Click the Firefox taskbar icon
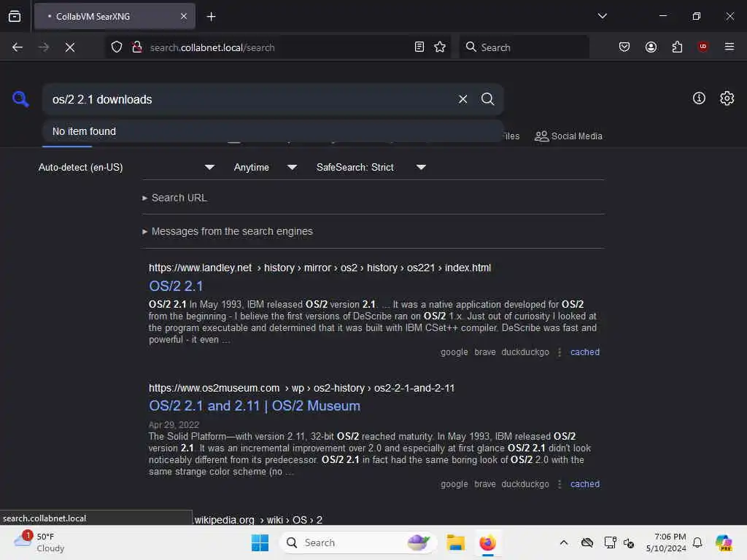Screen dimensions: 747x560 coord(487,542)
